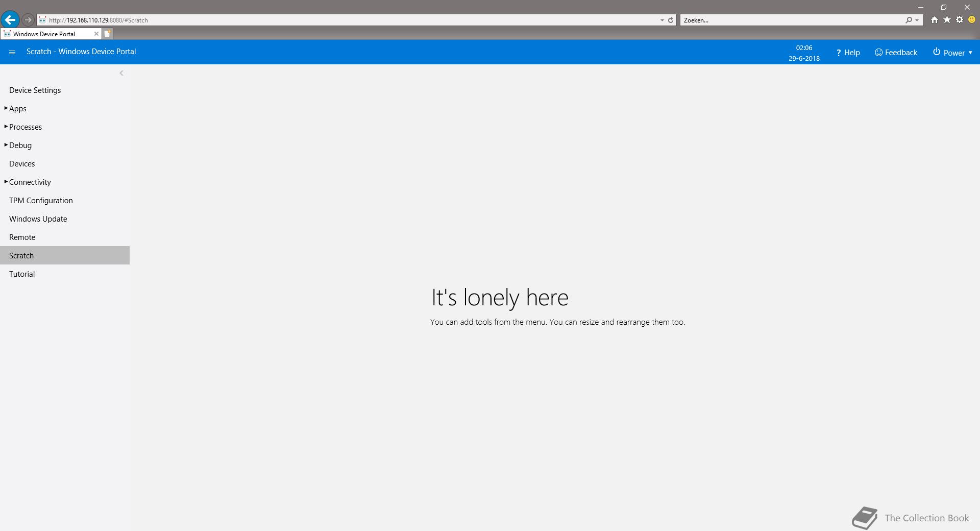Open browser settings gear icon
This screenshot has height=531, width=980.
click(x=960, y=20)
